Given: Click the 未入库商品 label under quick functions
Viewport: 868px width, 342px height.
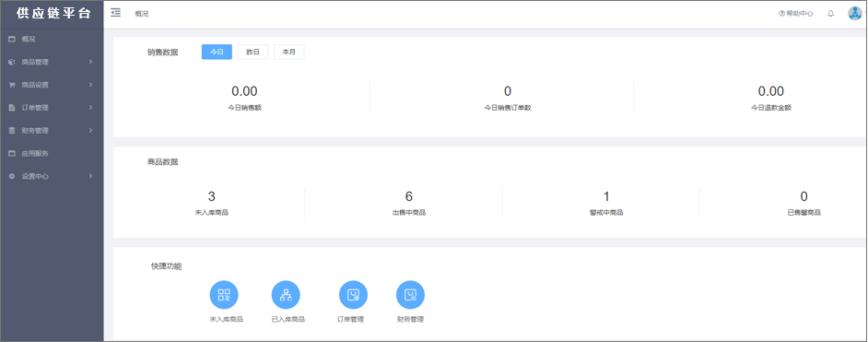Looking at the screenshot, I should (226, 319).
